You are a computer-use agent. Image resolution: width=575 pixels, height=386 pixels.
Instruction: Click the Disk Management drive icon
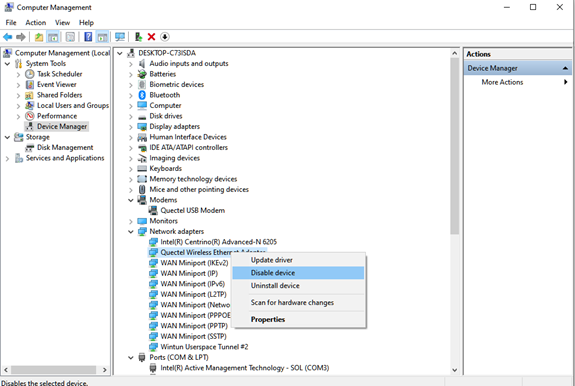point(30,148)
